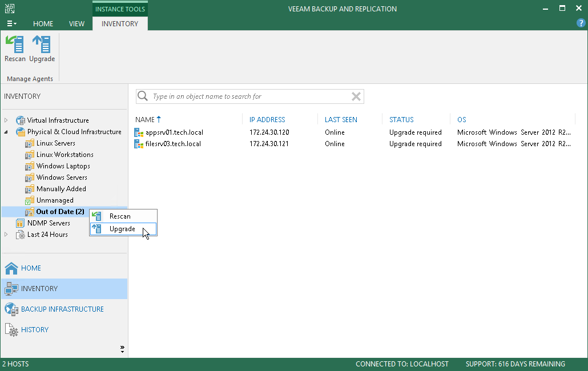Click the Instance Tools tab header
The width and height of the screenshot is (588, 371).
120,9
